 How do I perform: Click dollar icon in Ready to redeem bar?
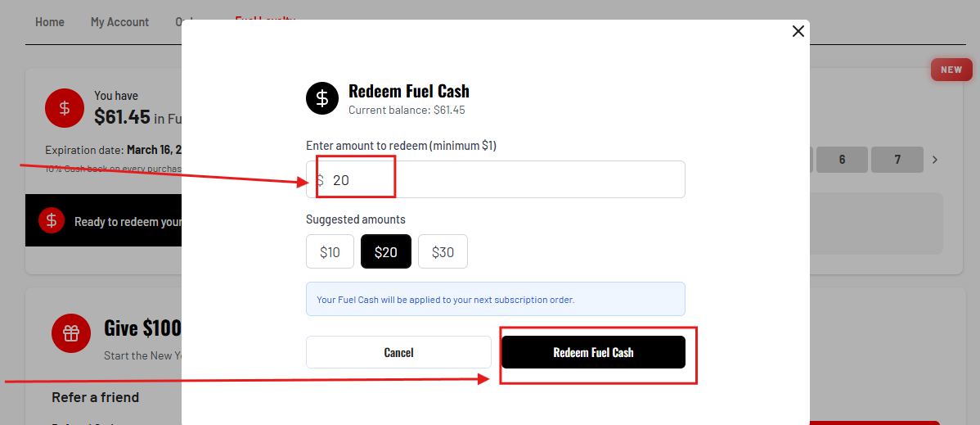click(52, 220)
